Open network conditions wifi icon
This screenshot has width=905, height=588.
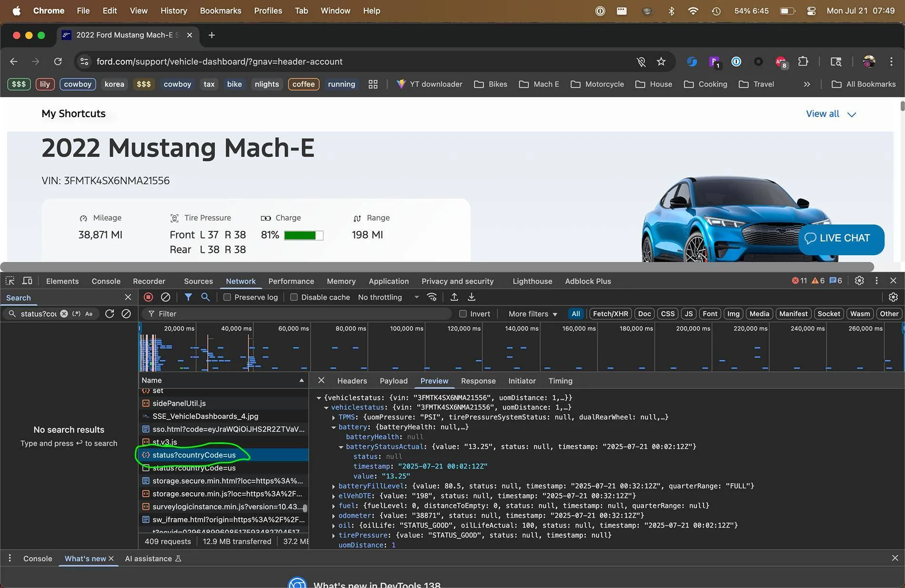[x=432, y=297]
